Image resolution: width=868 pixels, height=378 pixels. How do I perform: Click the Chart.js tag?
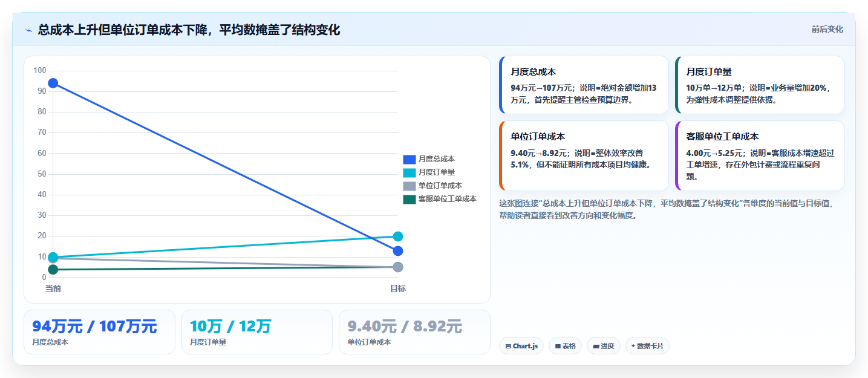click(x=521, y=346)
